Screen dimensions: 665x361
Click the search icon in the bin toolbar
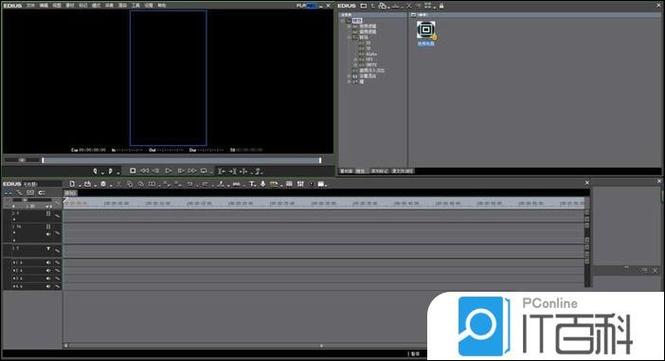click(x=382, y=6)
